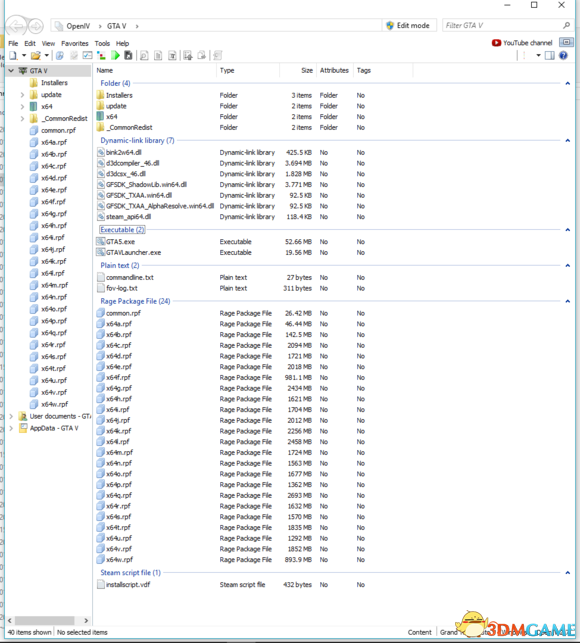The width and height of the screenshot is (580, 643).
Task: Open view options dropdown arrow near help icon
Action: click(x=538, y=55)
